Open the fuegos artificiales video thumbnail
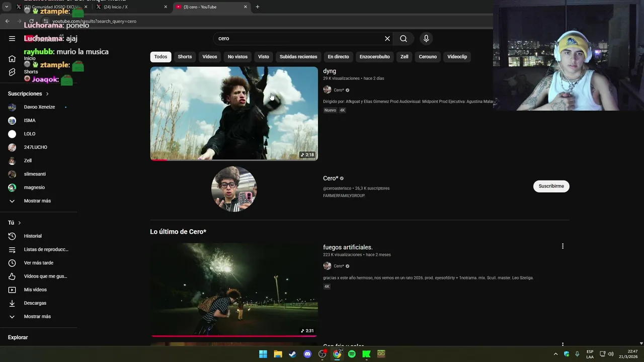Image resolution: width=644 pixels, height=362 pixels. [x=234, y=290]
